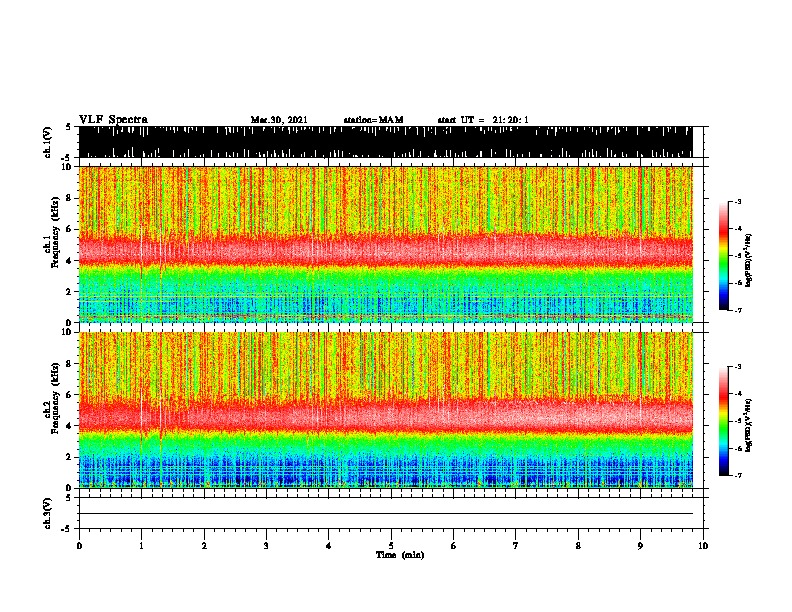Click the ch.1 color bar log(PSD) label
Screen dimensions: 792x612
[x=749, y=260]
